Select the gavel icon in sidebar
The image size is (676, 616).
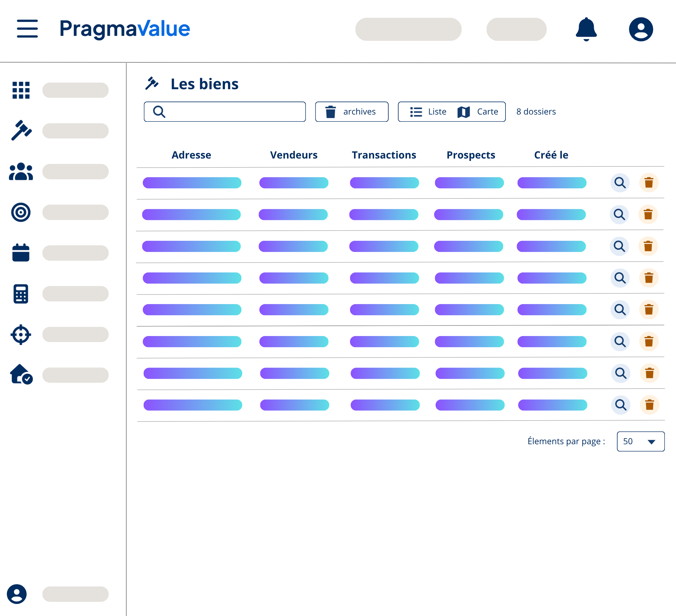click(21, 130)
